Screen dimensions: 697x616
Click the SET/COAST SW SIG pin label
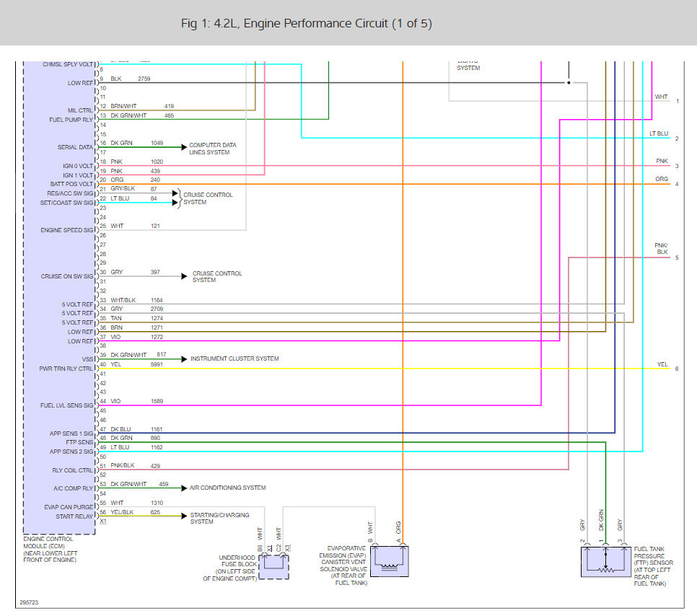click(x=66, y=203)
